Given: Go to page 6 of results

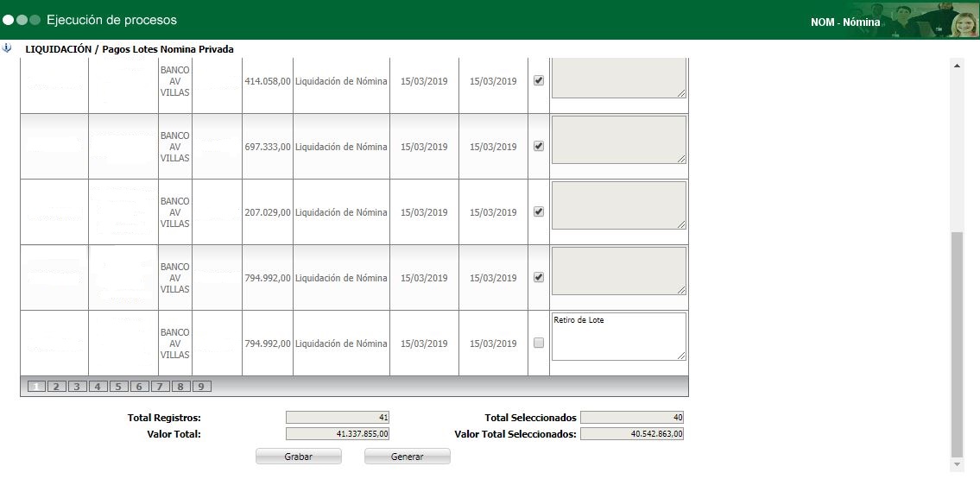Looking at the screenshot, I should coord(139,387).
